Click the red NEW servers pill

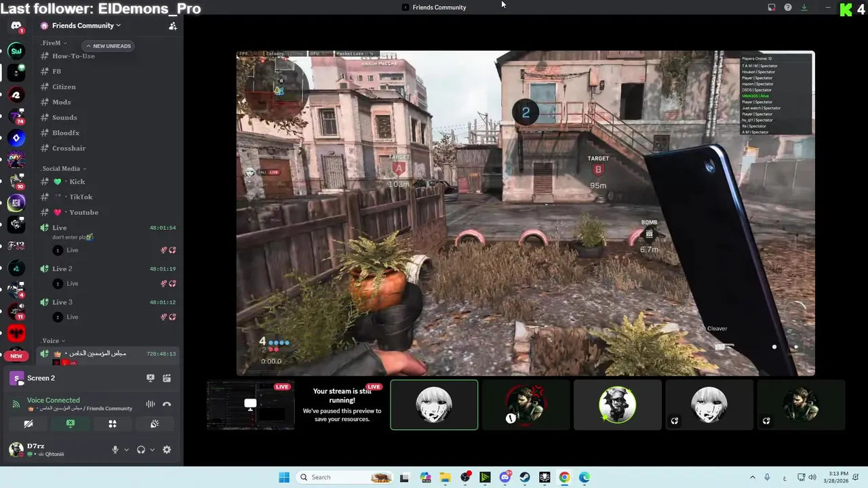(16, 356)
